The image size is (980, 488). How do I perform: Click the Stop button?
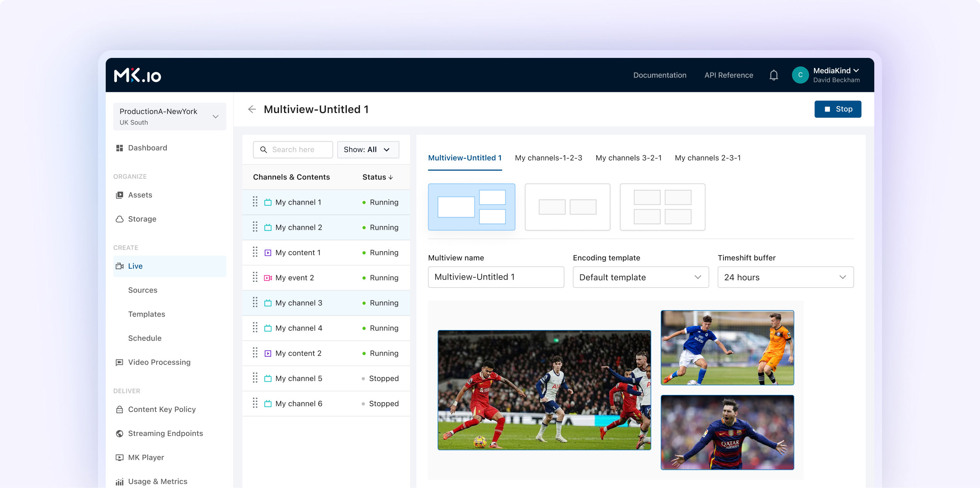(838, 109)
